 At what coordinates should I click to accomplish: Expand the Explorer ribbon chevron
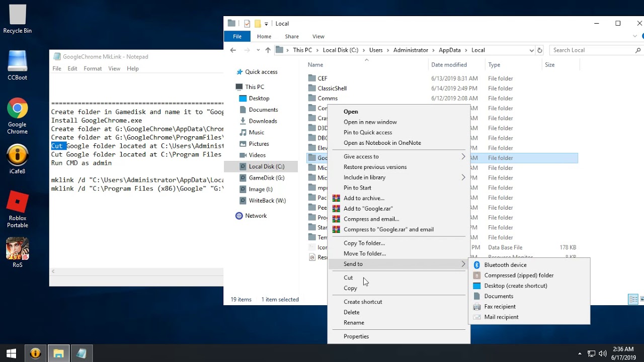click(635, 36)
